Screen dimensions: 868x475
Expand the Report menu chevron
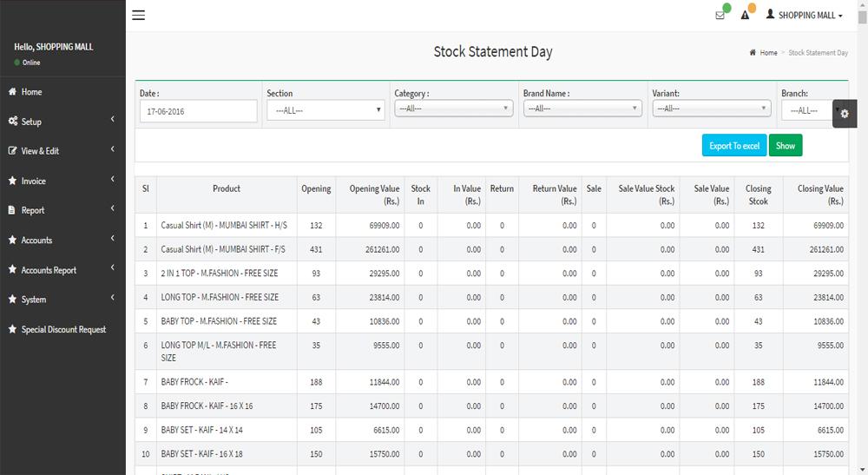112,208
